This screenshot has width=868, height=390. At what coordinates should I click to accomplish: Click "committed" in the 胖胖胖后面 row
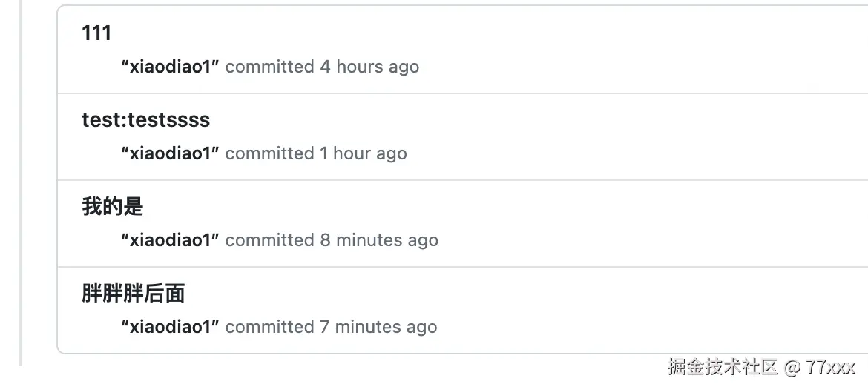[269, 327]
